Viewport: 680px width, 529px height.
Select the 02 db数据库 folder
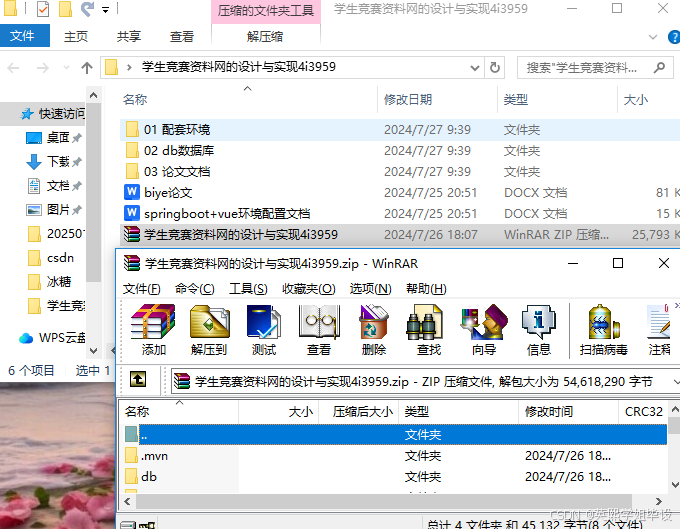pyautogui.click(x=178, y=150)
